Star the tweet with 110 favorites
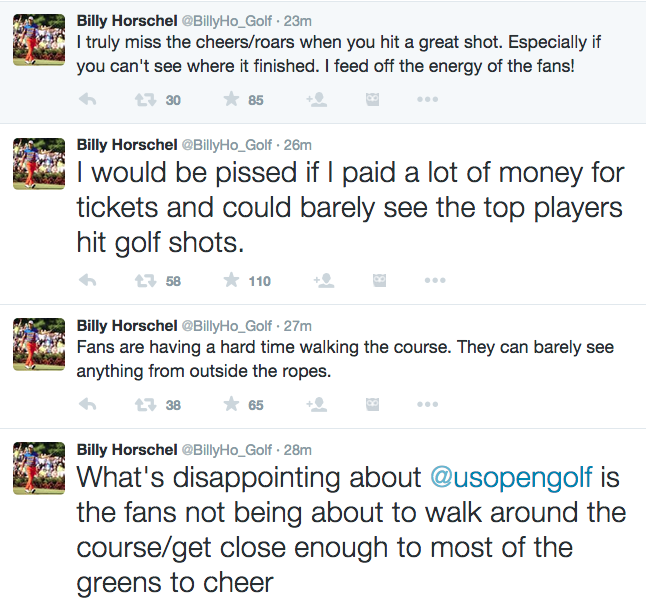Viewport: 646px width, 601px height. [x=231, y=280]
